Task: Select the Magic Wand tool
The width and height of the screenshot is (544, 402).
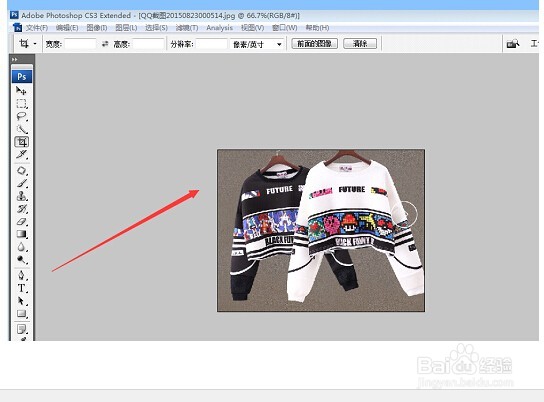Action: tap(22, 129)
